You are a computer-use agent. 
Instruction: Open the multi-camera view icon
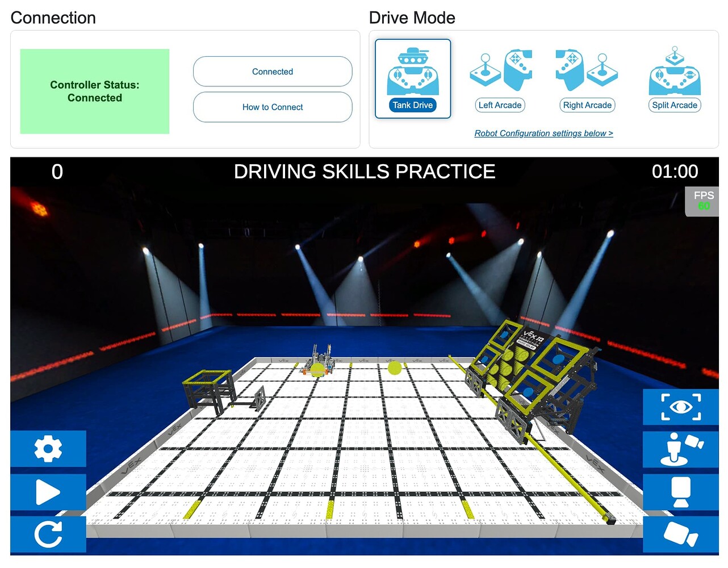pyautogui.click(x=680, y=534)
